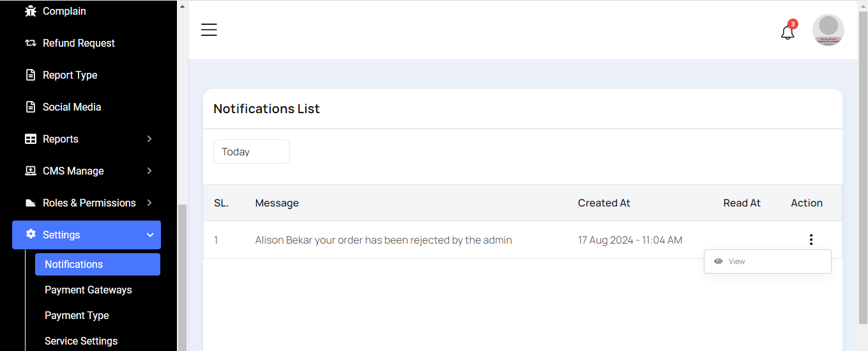Click the Complain bug icon
This screenshot has height=351, width=868.
[30, 11]
